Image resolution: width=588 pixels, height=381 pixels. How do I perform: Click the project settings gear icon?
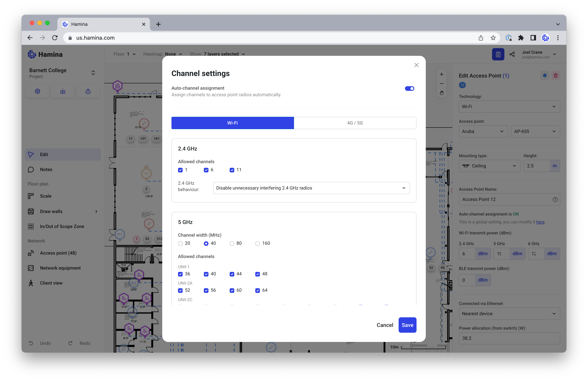point(38,91)
